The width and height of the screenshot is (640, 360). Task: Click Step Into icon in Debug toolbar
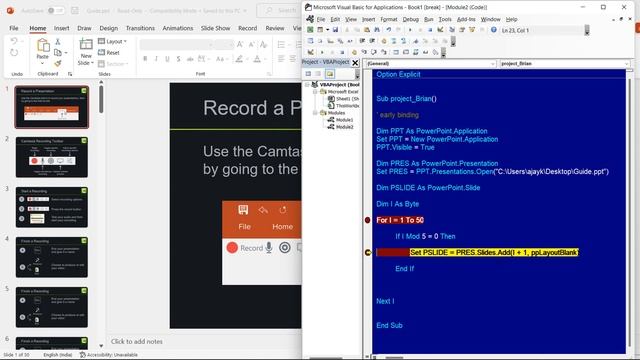(x=364, y=52)
